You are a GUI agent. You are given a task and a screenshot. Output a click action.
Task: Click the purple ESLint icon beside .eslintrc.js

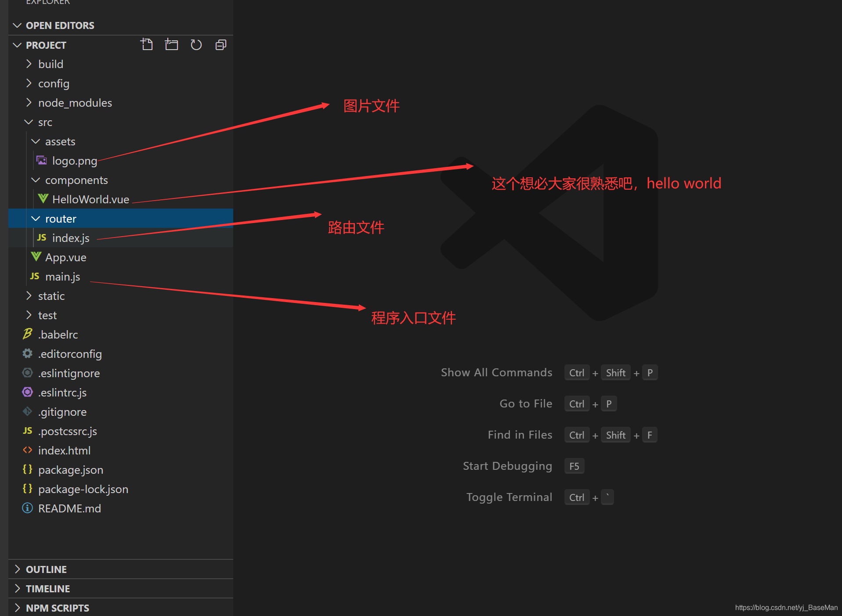click(27, 392)
